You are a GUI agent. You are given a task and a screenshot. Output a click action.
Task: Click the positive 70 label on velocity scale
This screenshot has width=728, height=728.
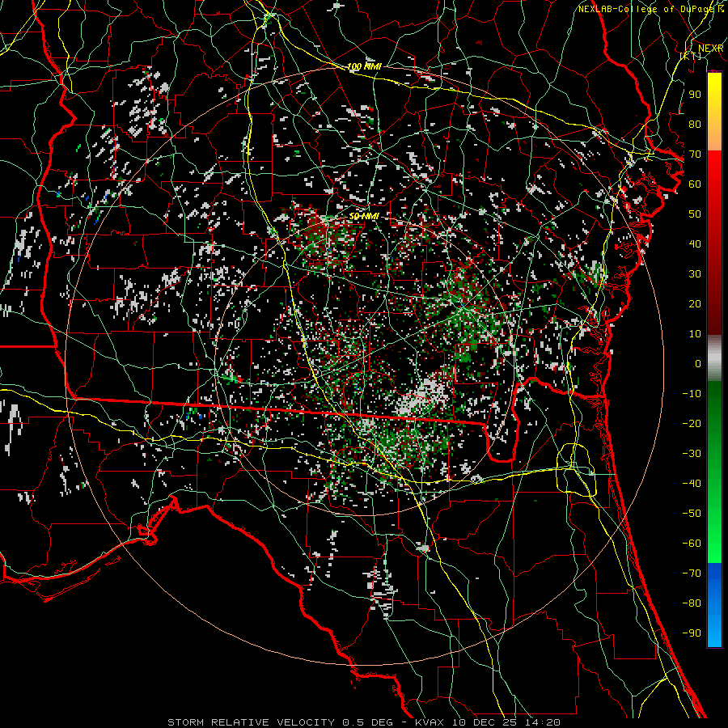pos(695,154)
